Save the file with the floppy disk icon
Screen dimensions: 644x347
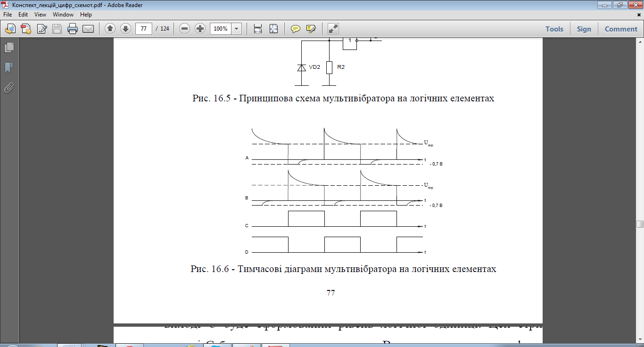tap(57, 29)
